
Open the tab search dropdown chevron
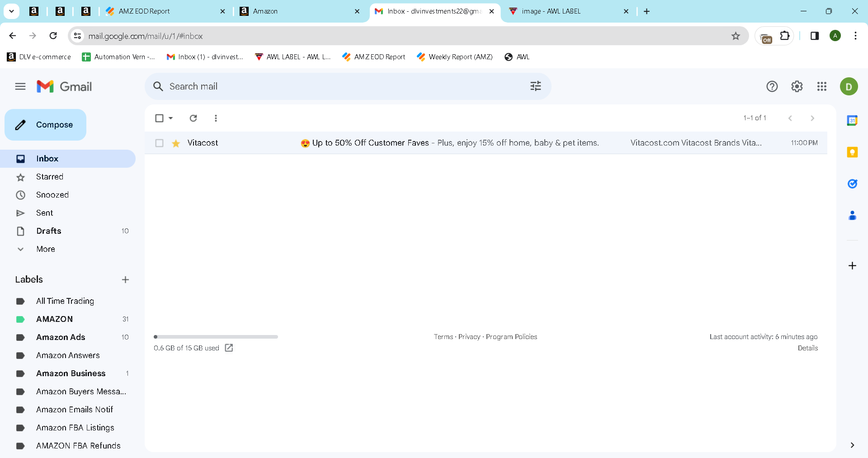[x=12, y=11]
